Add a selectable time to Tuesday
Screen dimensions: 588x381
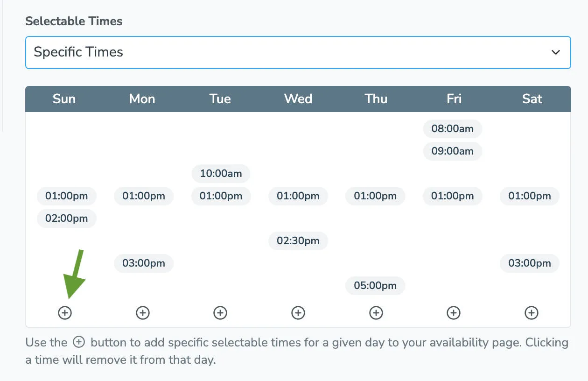point(220,313)
